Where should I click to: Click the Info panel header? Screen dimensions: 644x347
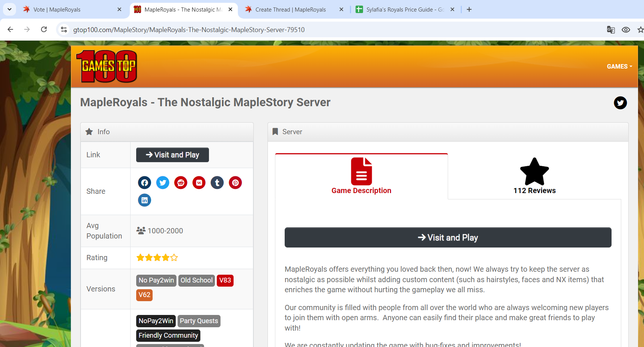coord(167,132)
